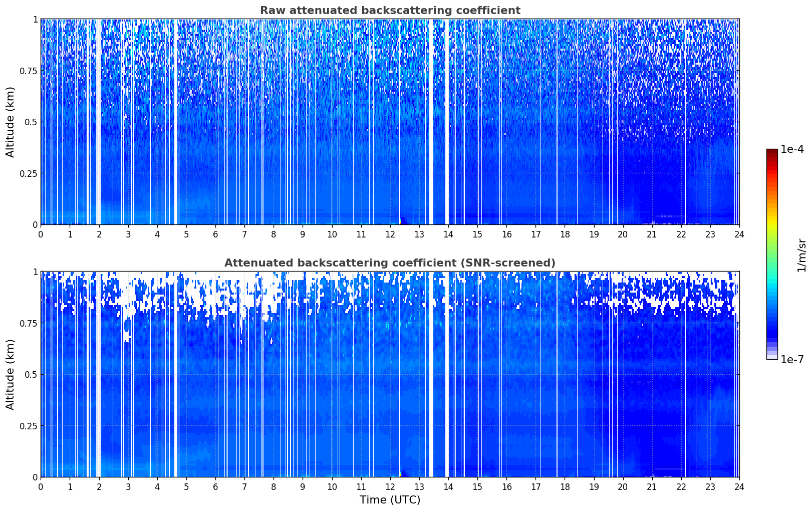This screenshot has width=812, height=511.
Task: Click the 'Time (UTC)' axis label
Action: click(x=390, y=500)
